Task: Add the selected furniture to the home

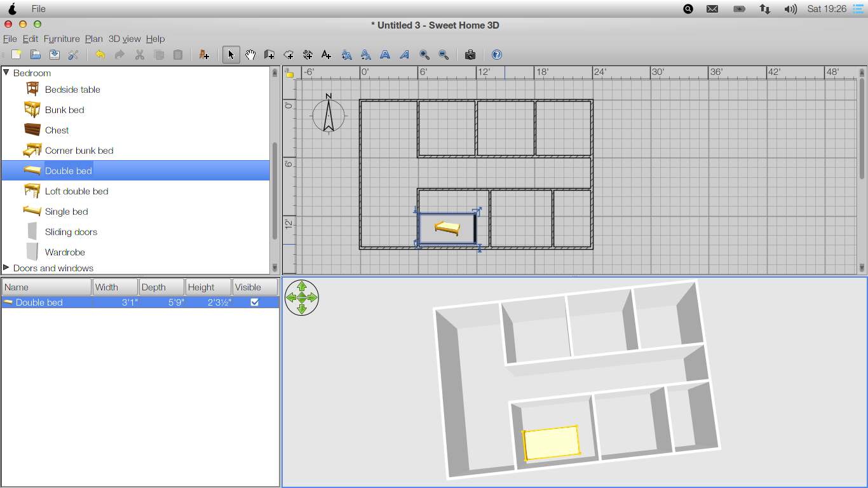Action: tap(204, 55)
